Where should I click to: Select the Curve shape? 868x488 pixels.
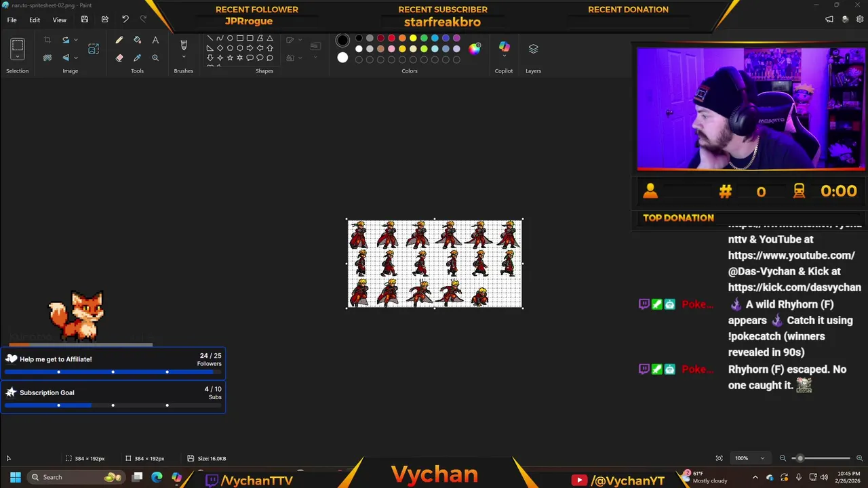[220, 38]
